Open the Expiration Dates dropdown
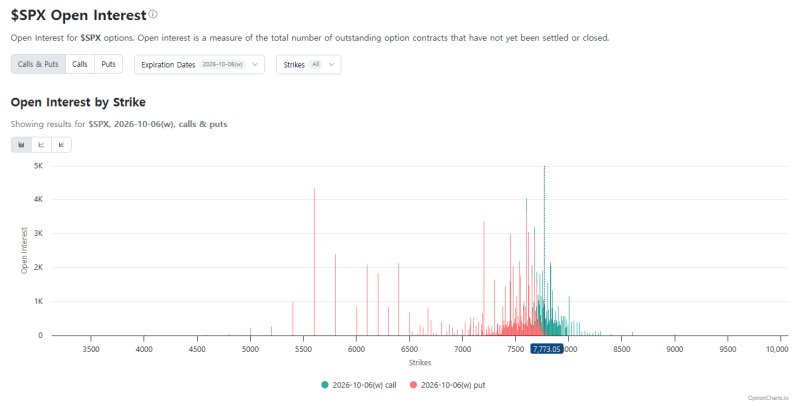The height and width of the screenshot is (406, 800). 199,65
